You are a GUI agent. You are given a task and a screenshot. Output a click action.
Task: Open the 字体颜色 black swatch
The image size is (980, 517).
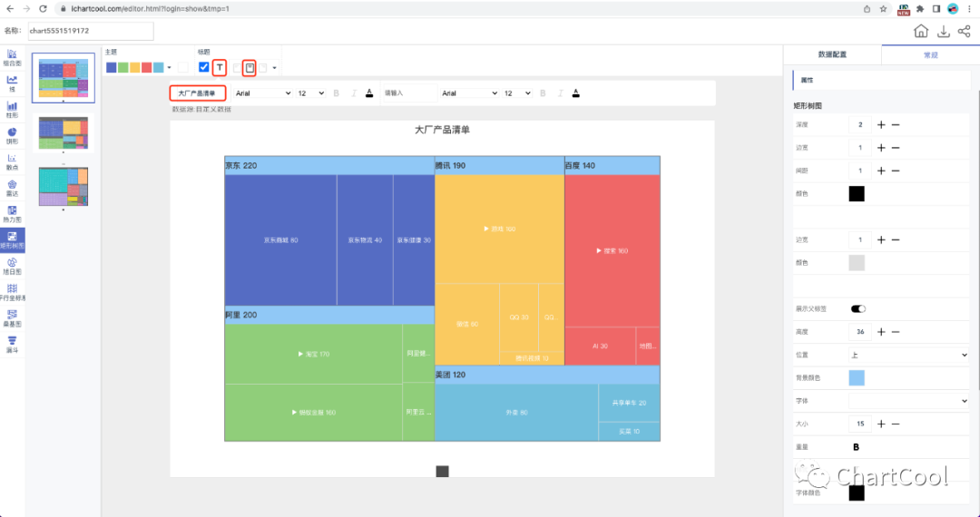[857, 493]
